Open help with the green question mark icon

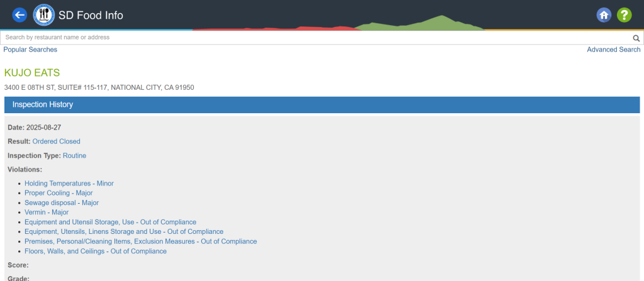click(625, 15)
